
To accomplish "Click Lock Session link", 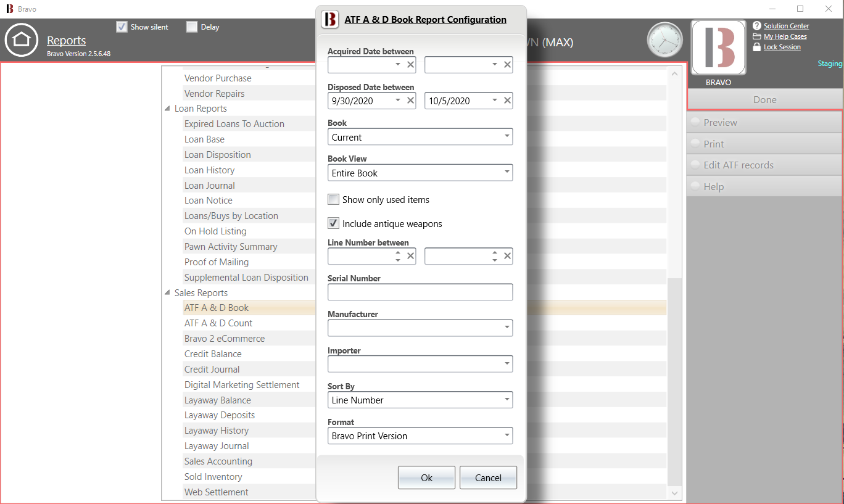I will pos(782,47).
